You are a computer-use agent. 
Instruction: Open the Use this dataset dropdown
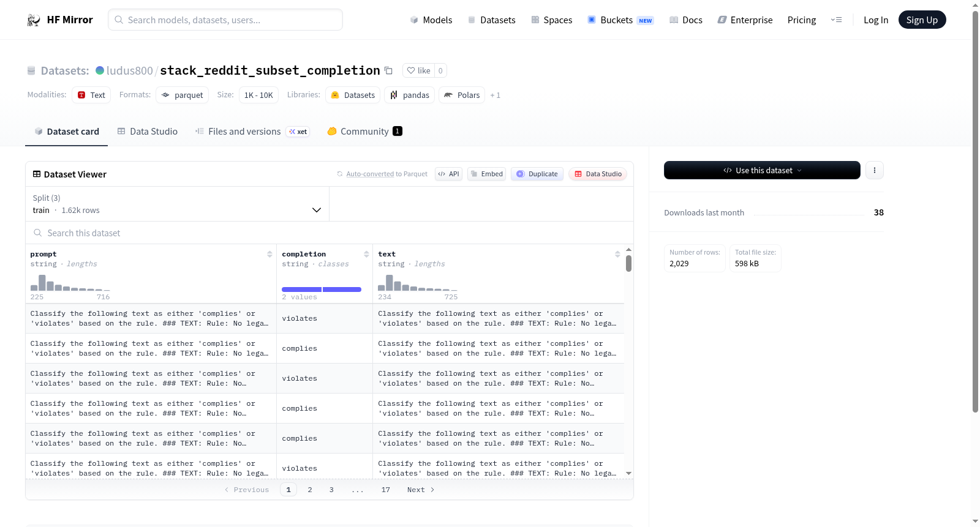pyautogui.click(x=762, y=170)
